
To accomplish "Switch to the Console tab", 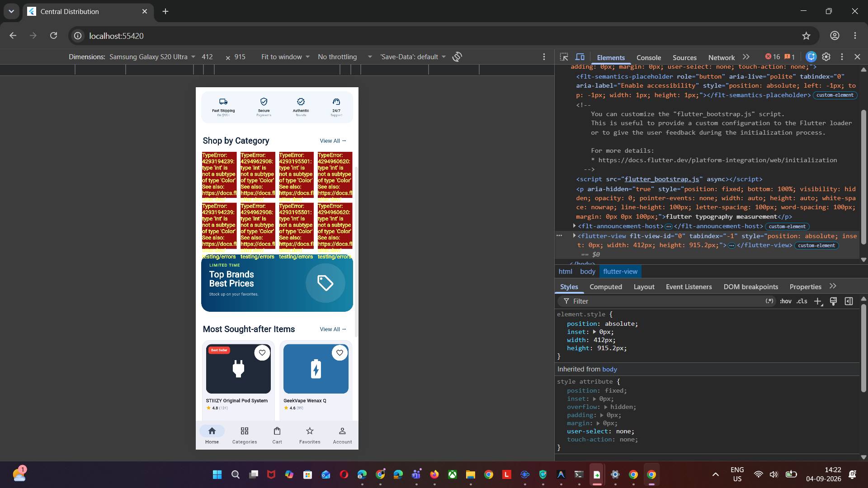I will [648, 57].
